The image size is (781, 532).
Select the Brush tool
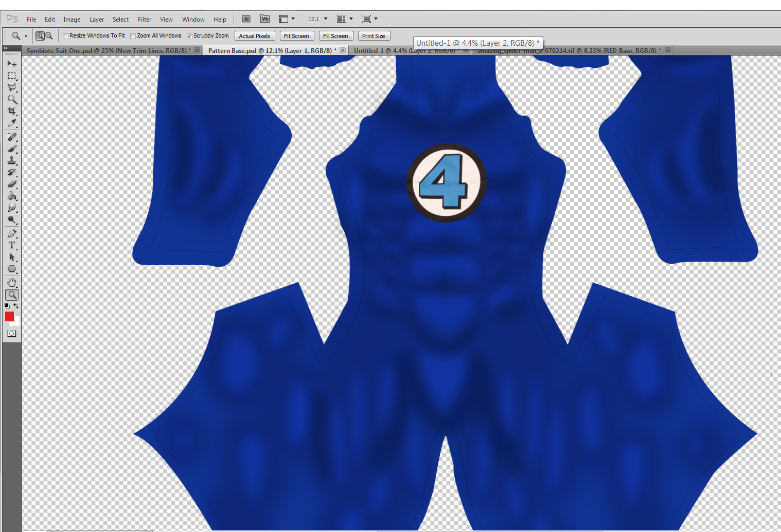(x=12, y=149)
